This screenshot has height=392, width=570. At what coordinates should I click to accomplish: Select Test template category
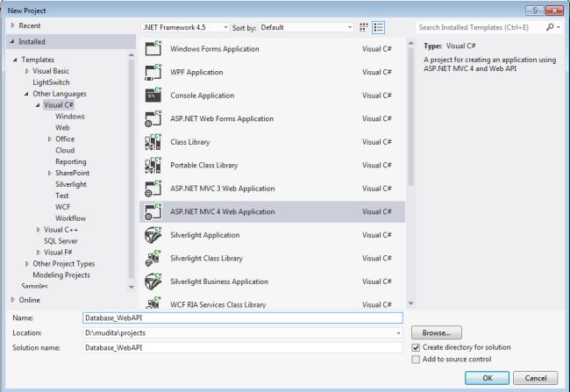61,196
